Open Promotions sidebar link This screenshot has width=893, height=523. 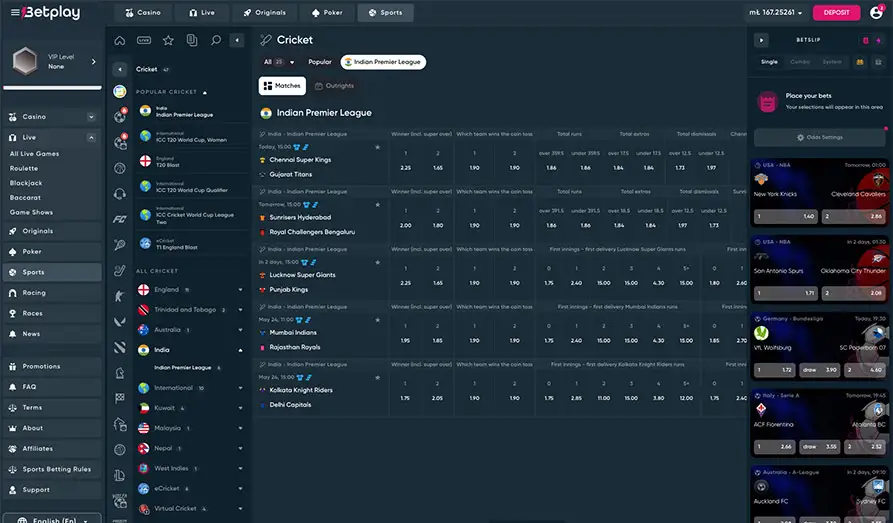click(52, 367)
